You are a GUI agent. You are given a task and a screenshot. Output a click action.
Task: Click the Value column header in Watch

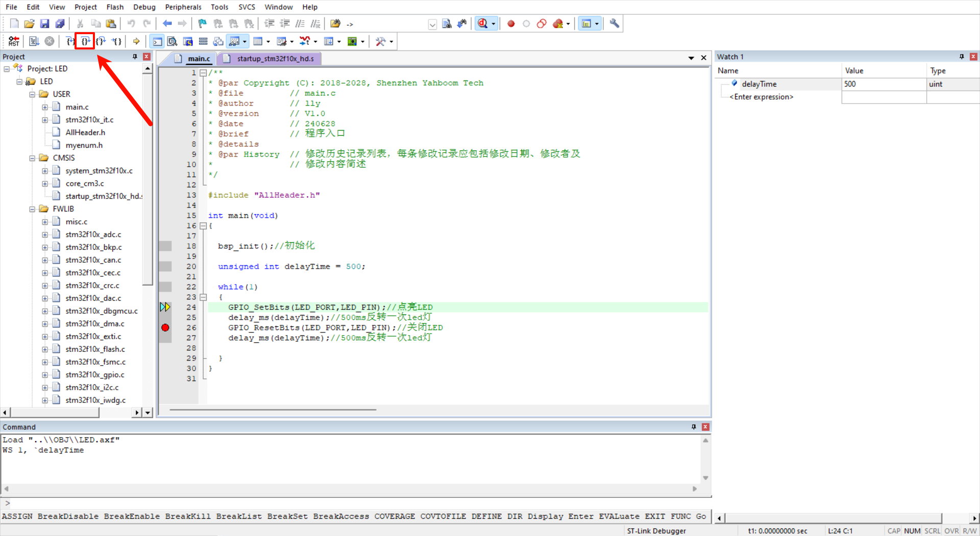click(884, 71)
